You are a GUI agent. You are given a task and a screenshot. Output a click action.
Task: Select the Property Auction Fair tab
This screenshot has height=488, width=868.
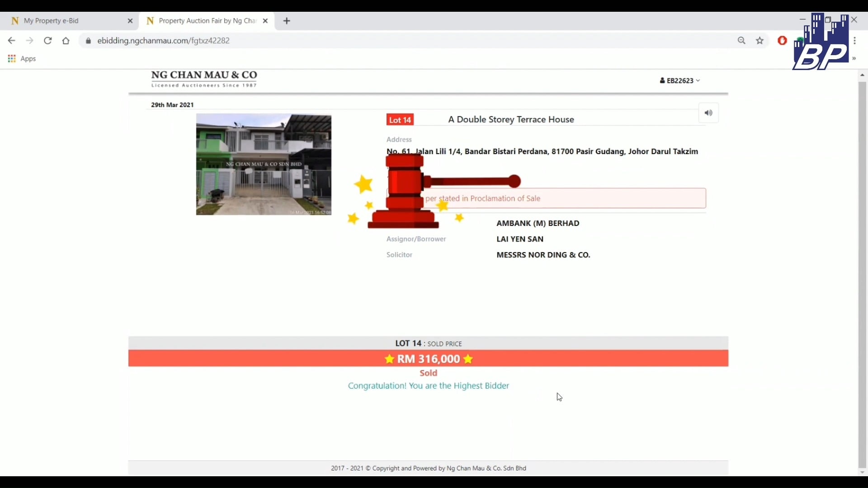(x=207, y=21)
